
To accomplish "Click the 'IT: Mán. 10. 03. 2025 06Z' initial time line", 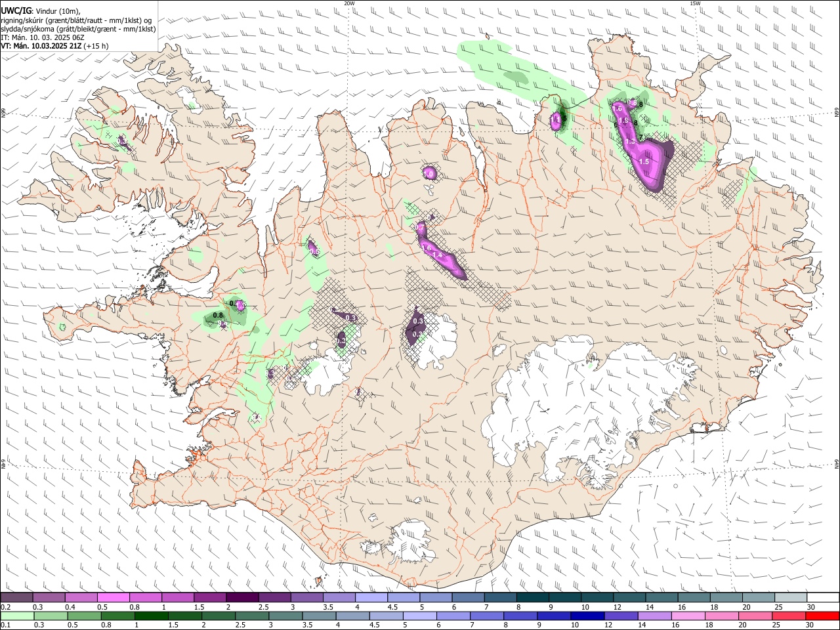I will pyautogui.click(x=43, y=37).
